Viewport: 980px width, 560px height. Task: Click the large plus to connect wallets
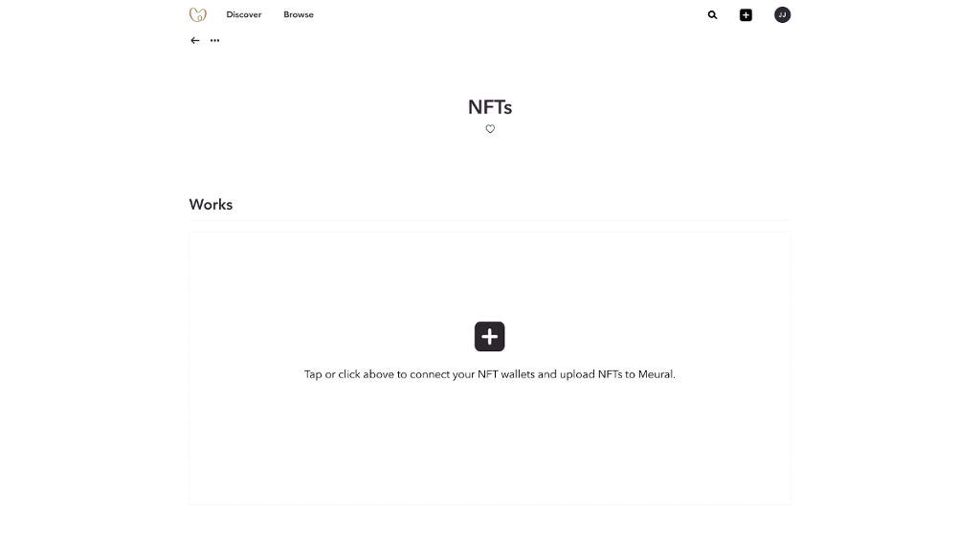(489, 336)
